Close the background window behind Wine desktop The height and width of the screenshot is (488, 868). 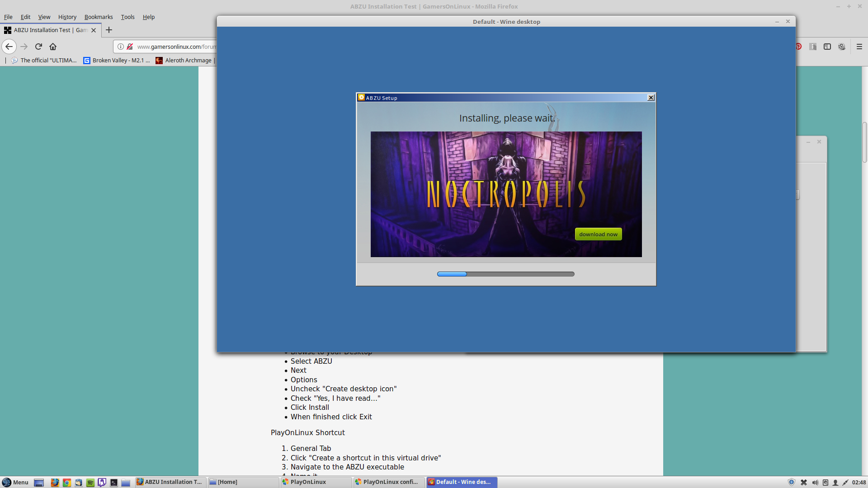click(x=819, y=142)
